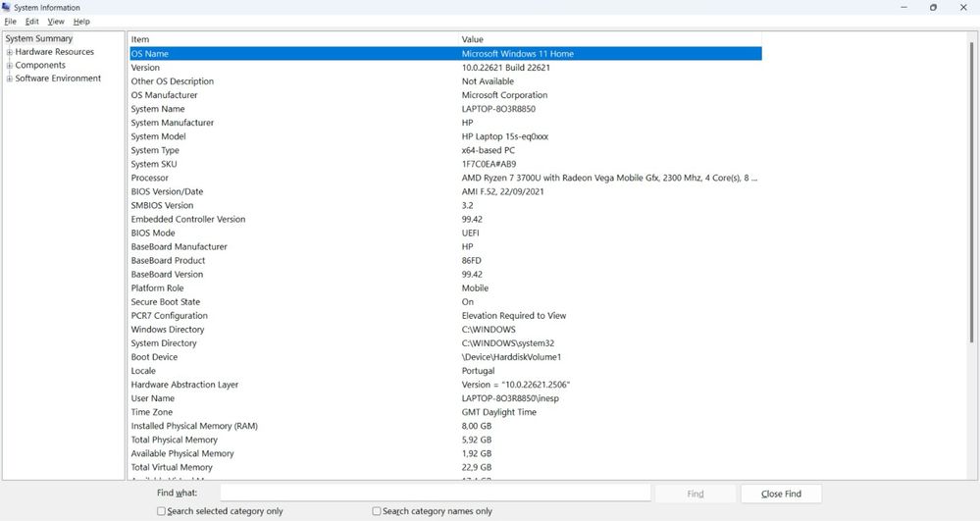Screen dimensions: 980x521
Task: Click the Value column header
Action: tap(610, 39)
